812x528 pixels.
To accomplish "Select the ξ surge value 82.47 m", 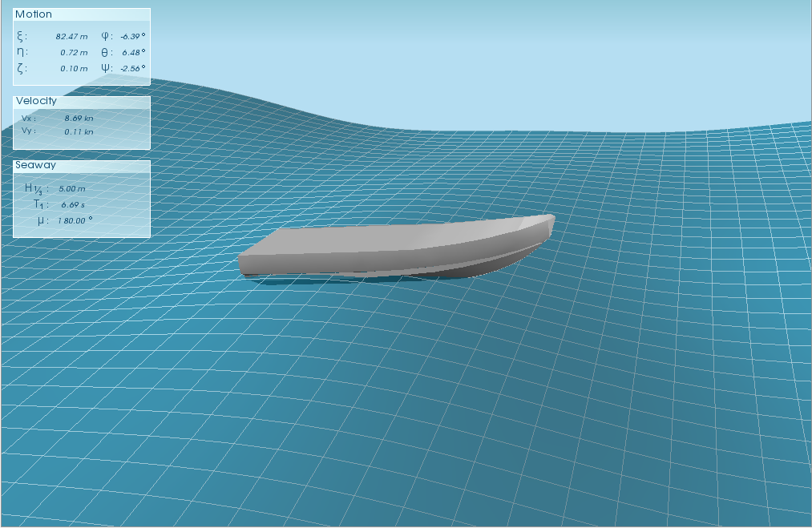I will click(74, 36).
